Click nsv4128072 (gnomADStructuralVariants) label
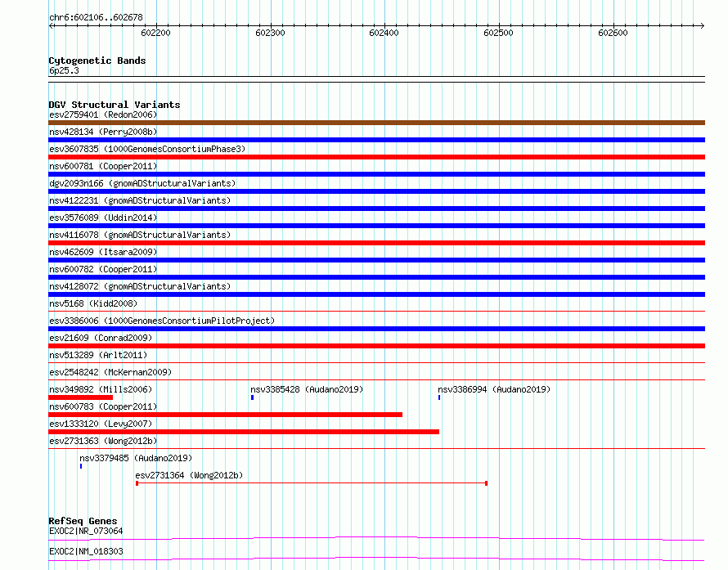 (140, 286)
